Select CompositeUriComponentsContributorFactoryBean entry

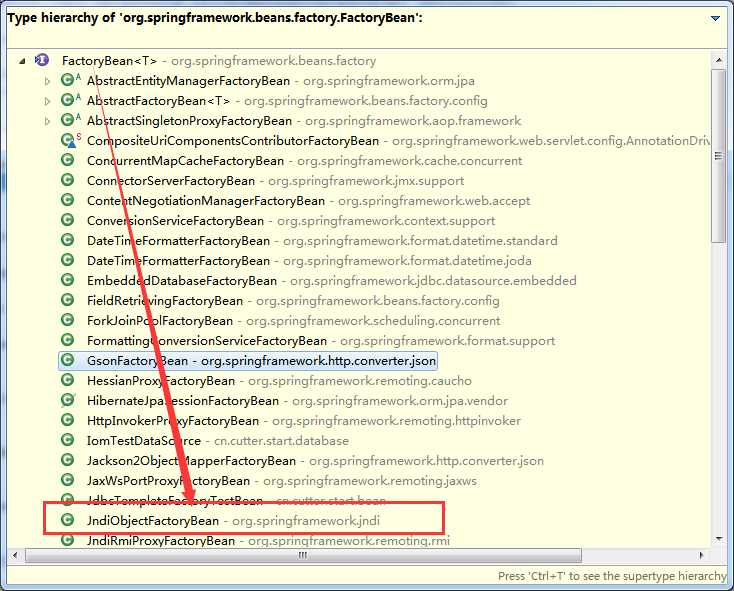point(398,141)
